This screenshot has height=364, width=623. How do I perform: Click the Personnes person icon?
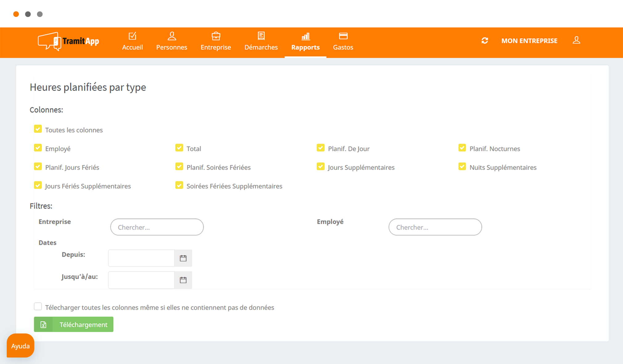click(172, 36)
